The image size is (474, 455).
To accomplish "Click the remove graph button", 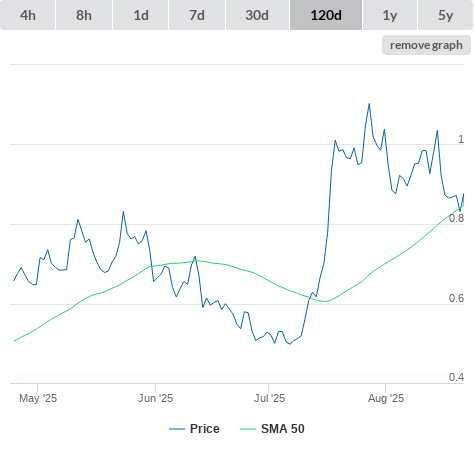I will click(x=426, y=45).
